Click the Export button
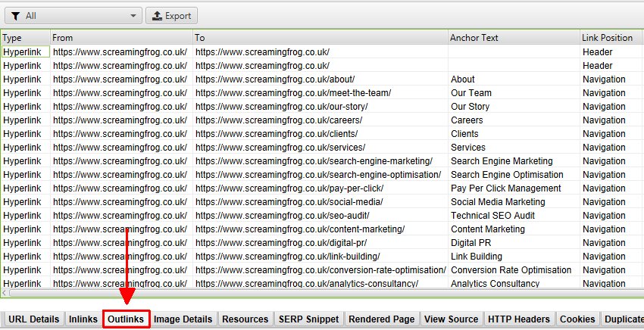The width and height of the screenshot is (644, 330). click(172, 16)
